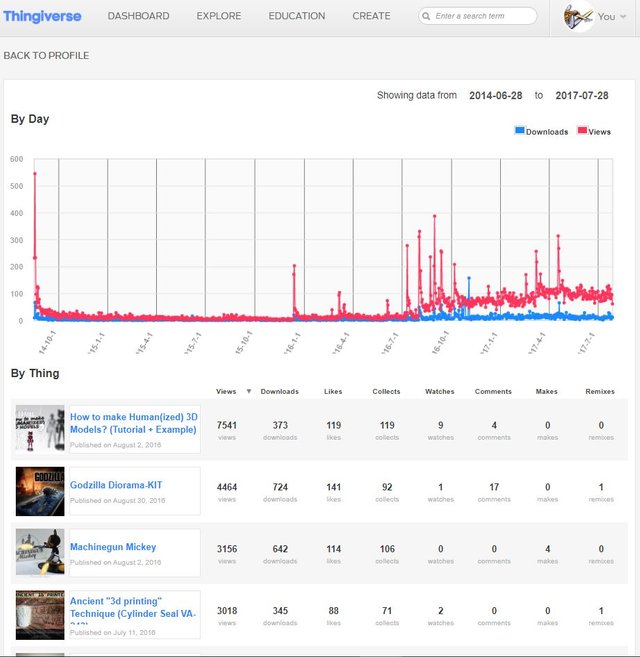Click the 7541 views value
Screen dimensions: 640x657
[x=227, y=425]
